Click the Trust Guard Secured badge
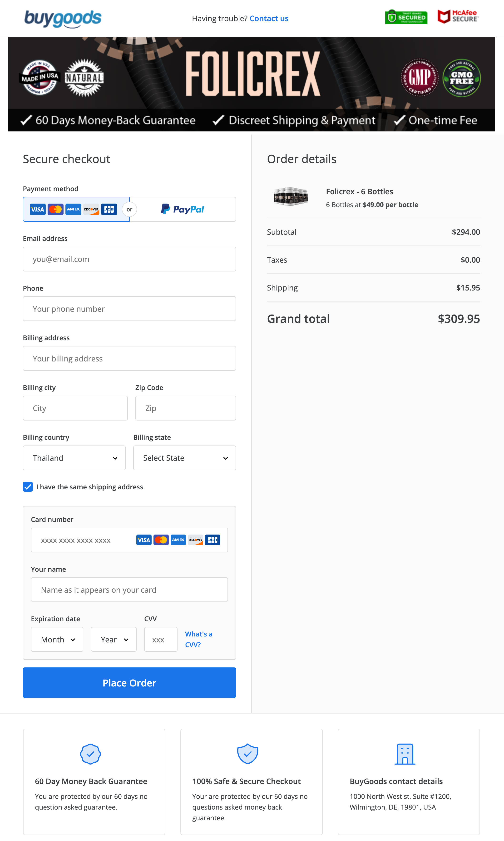Image resolution: width=504 pixels, height=841 pixels. (406, 17)
